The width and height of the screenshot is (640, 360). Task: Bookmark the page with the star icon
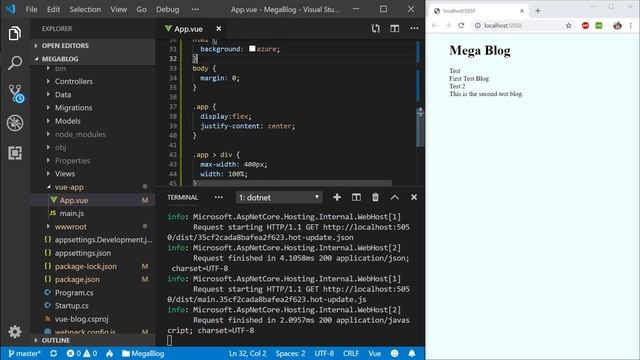coord(569,25)
